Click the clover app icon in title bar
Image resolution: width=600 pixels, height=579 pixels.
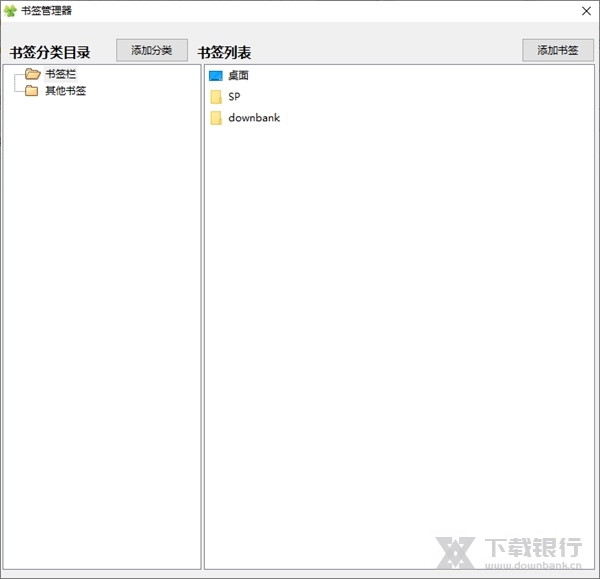(10, 11)
